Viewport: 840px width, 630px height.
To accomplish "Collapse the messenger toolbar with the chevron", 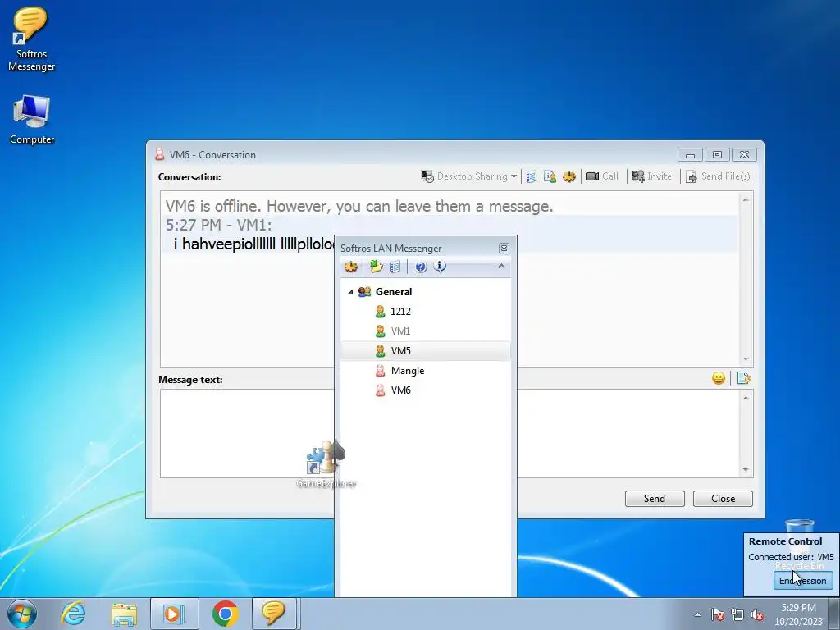I will point(501,267).
